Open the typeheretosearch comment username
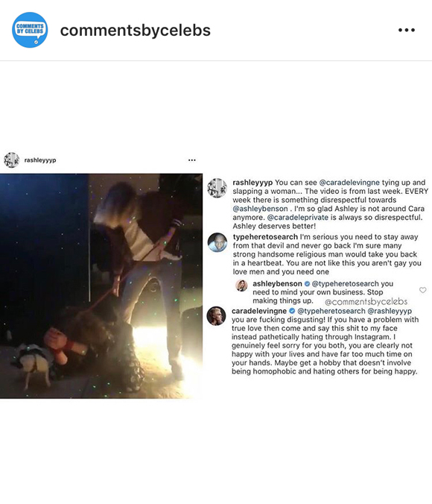 [x=265, y=237]
